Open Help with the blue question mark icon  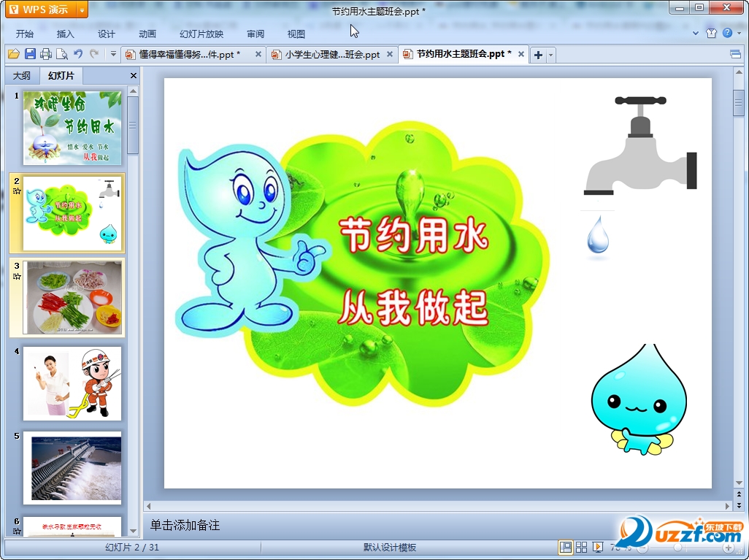[727, 33]
